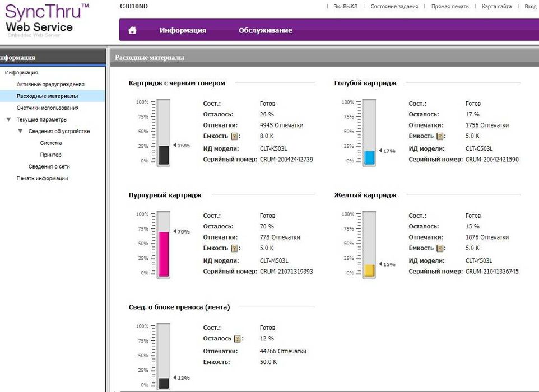Click magenta cartridge level gauge
The width and height of the screenshot is (539, 392).
tap(164, 245)
